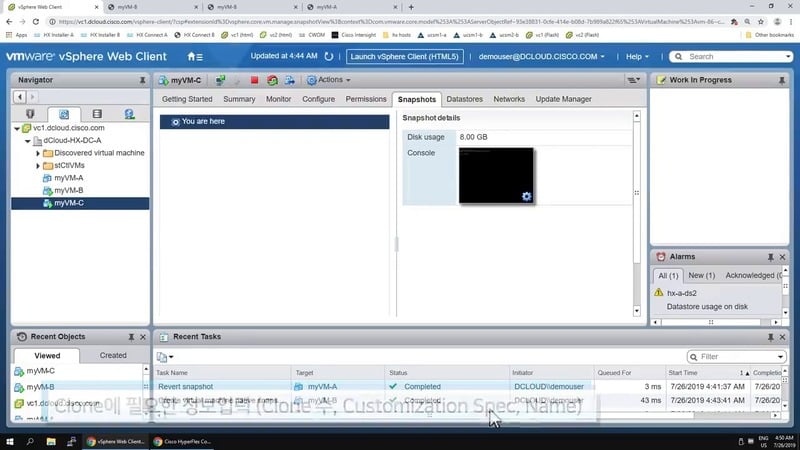The height and width of the screenshot is (450, 800).
Task: Select the hx-a-ds2 alarm warning icon
Action: (x=659, y=293)
